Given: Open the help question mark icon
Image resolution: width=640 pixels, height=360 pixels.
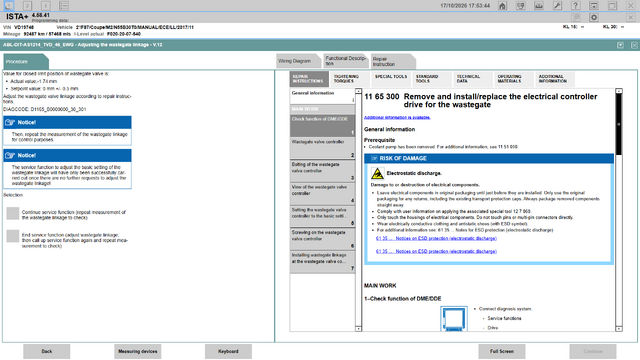Looking at the screenshot, I should (x=576, y=6).
